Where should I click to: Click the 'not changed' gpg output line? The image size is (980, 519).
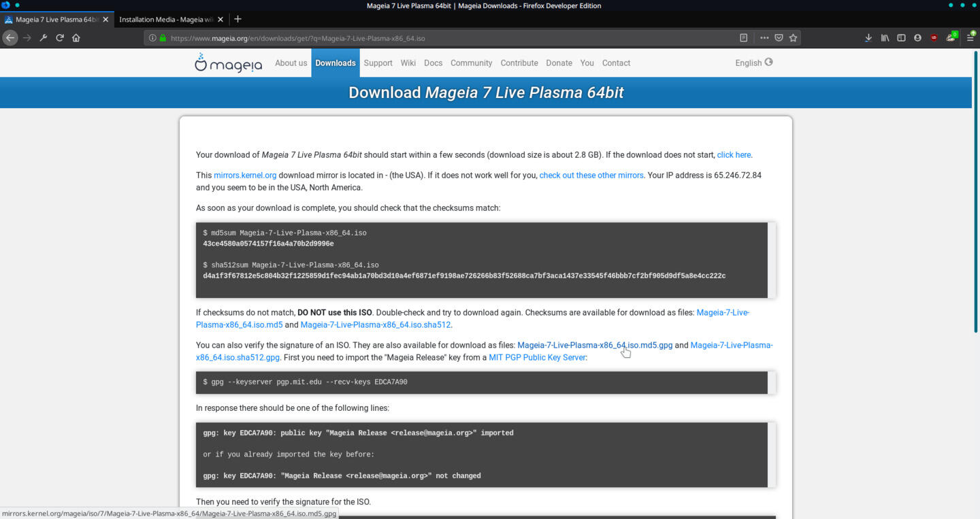click(x=342, y=476)
